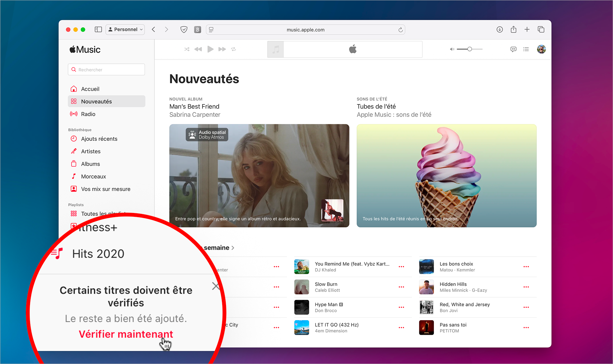
Task: Click the 4em Dimension artist name
Action: [331, 331]
